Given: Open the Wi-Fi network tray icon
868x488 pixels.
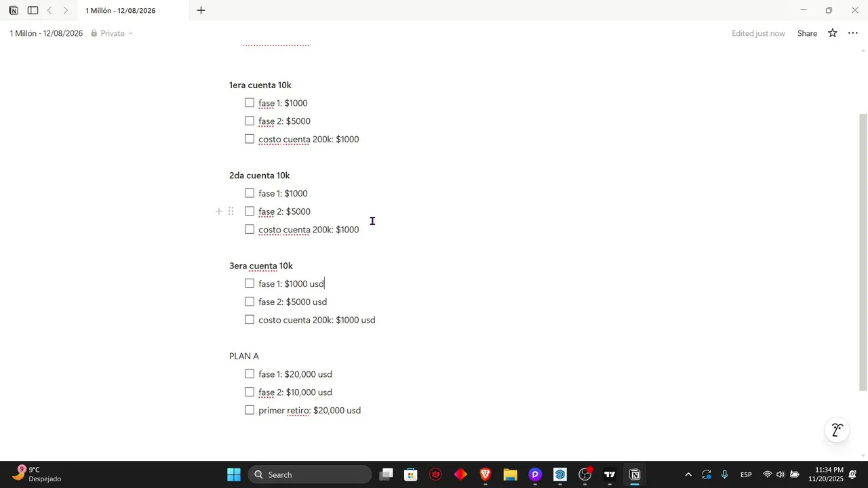Looking at the screenshot, I should pyautogui.click(x=768, y=474).
